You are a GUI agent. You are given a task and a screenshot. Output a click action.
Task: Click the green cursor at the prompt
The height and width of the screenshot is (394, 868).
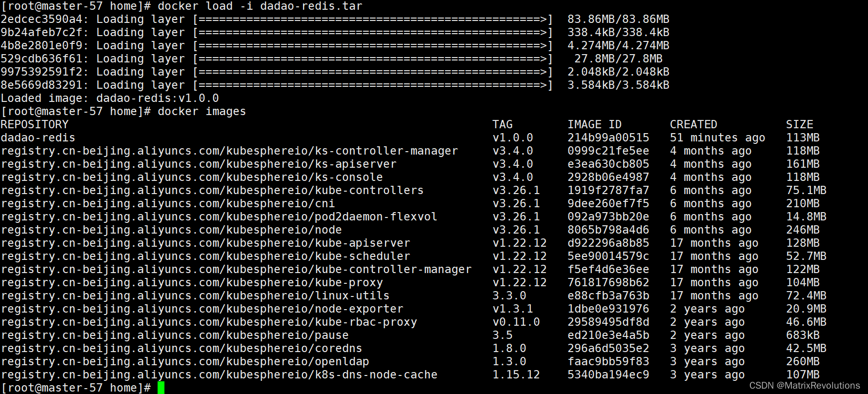(161, 388)
